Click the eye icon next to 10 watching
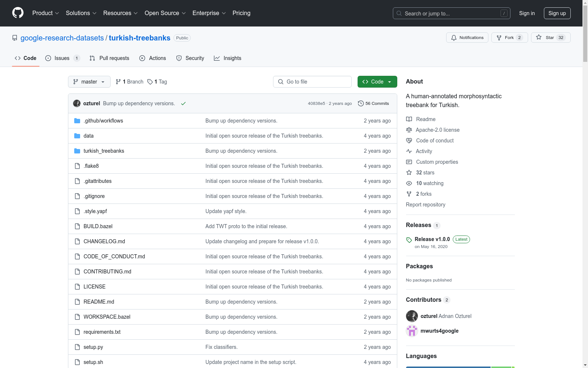The image size is (588, 368). pyautogui.click(x=409, y=183)
